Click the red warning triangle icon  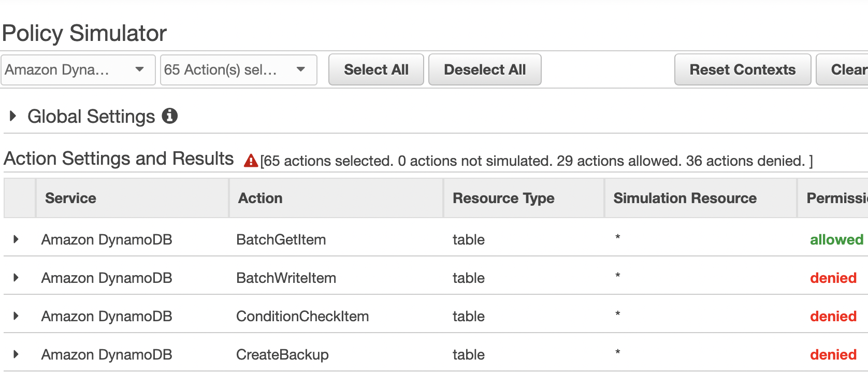point(251,161)
